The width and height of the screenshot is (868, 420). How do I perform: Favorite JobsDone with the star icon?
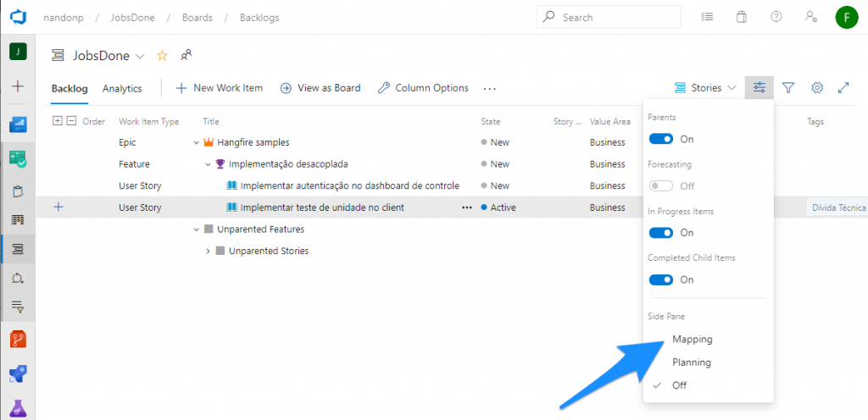[162, 55]
